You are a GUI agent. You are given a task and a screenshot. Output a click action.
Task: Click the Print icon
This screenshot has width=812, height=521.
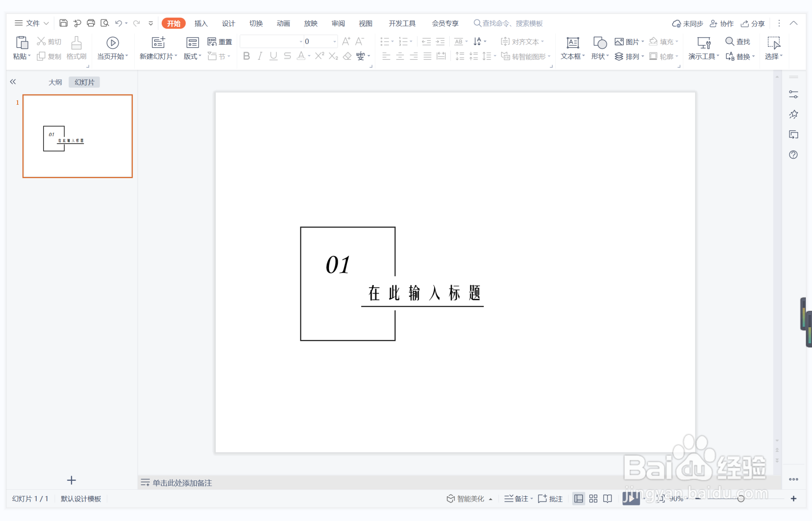click(x=91, y=23)
